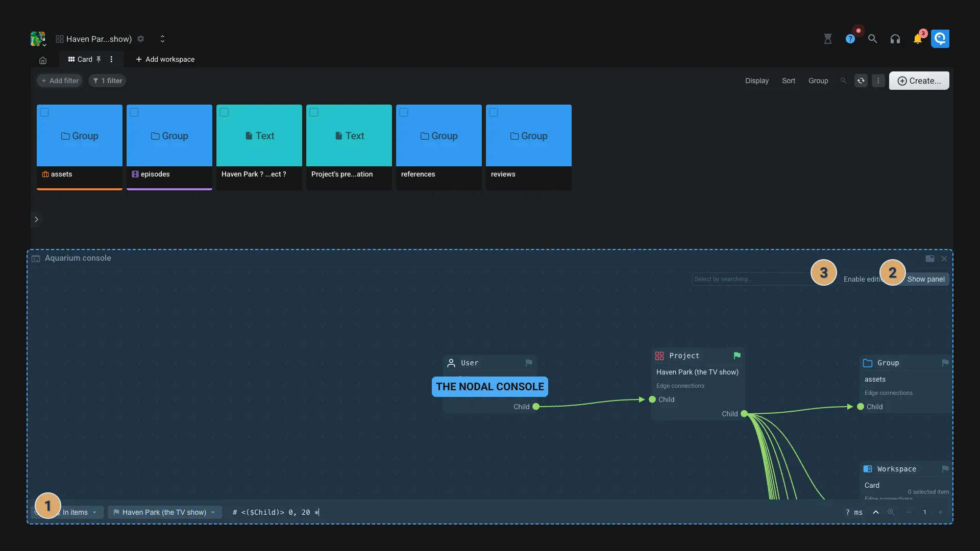Go to home icon tab
Screen dimensions: 980x551
coord(43,60)
